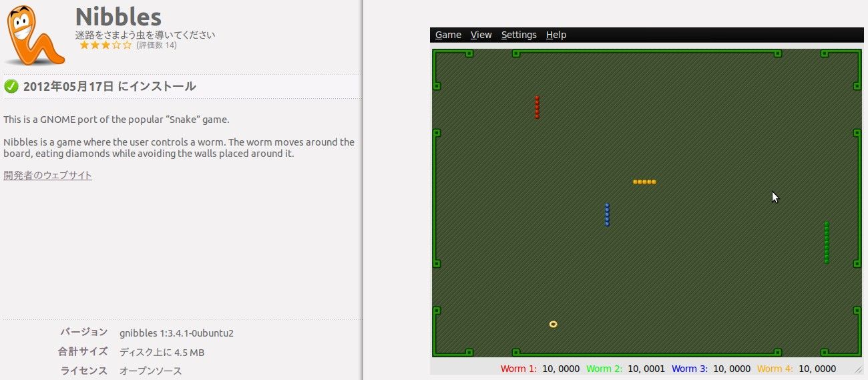Click the GNOME port description sentence
This screenshot has height=380, width=868.
click(x=116, y=120)
